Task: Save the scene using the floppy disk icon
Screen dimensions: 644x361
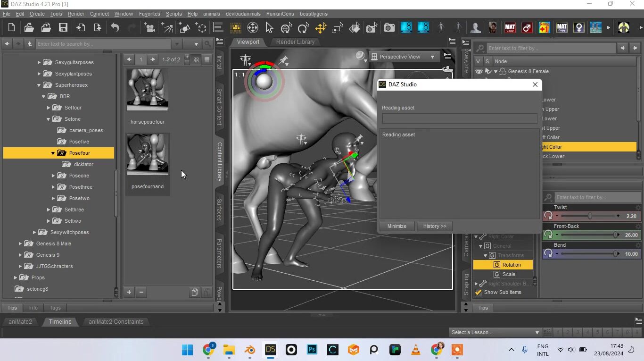Action: (x=63, y=28)
